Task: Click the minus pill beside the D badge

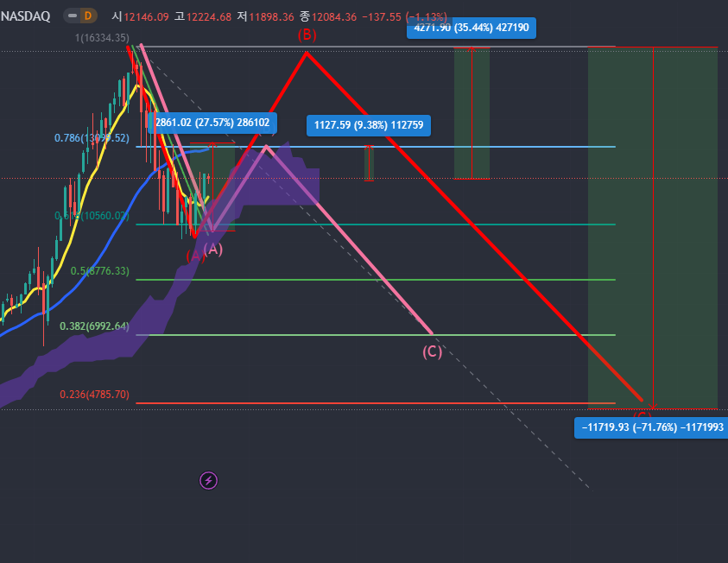Action: [73, 16]
